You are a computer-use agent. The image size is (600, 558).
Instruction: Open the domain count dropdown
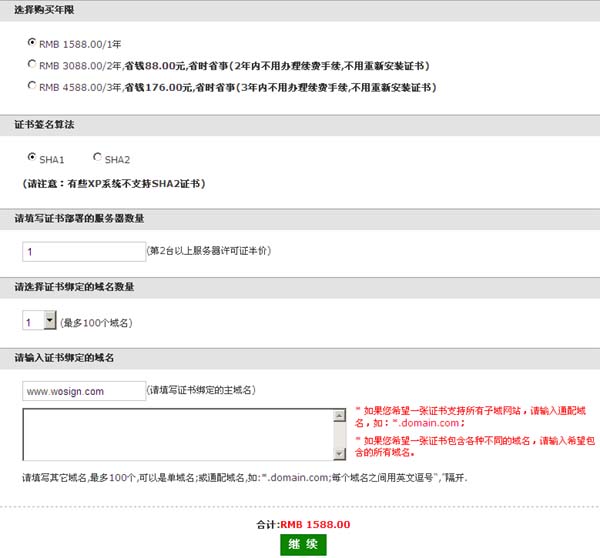pyautogui.click(x=49, y=322)
